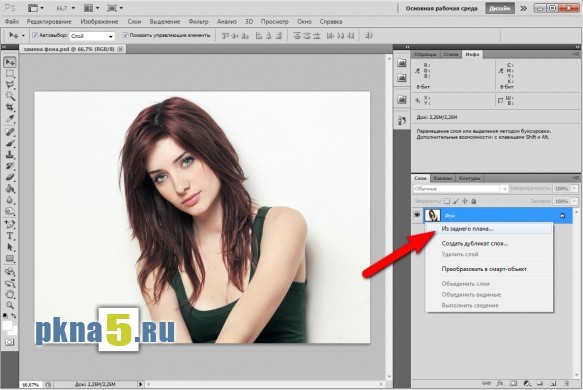This screenshot has height=390, width=583.
Task: Click the 66.67% zoom field in status bar
Action: [x=31, y=384]
